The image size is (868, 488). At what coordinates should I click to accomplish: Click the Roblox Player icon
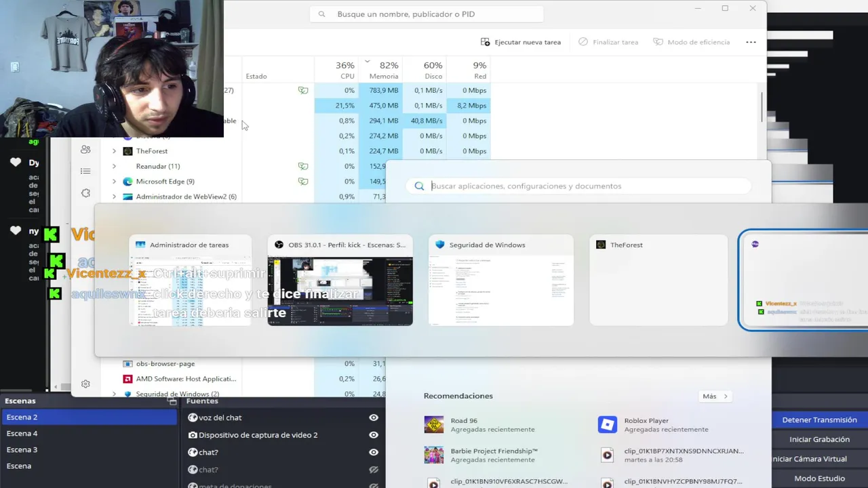(607, 424)
